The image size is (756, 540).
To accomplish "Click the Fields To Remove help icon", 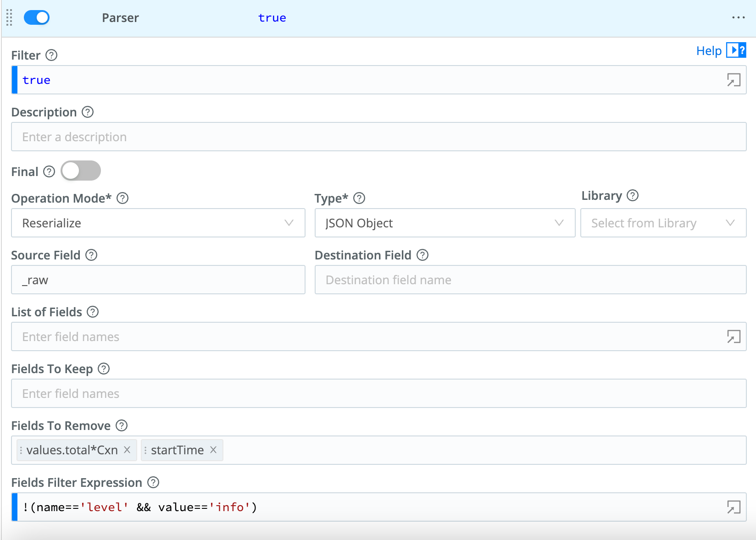I will click(x=121, y=426).
